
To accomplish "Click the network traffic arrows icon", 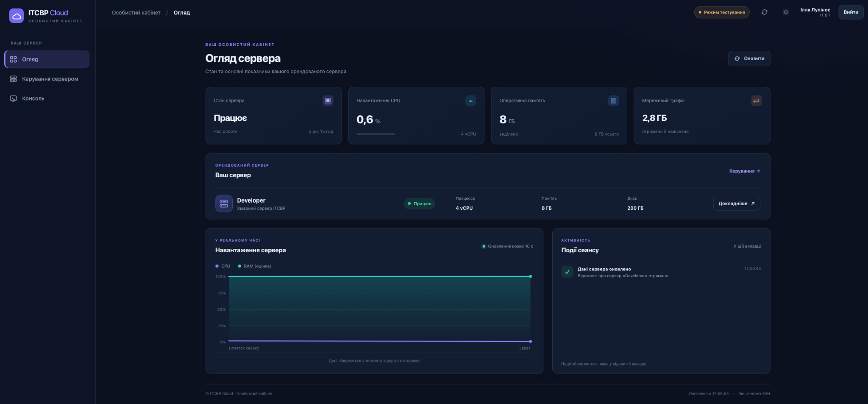I will 756,100.
